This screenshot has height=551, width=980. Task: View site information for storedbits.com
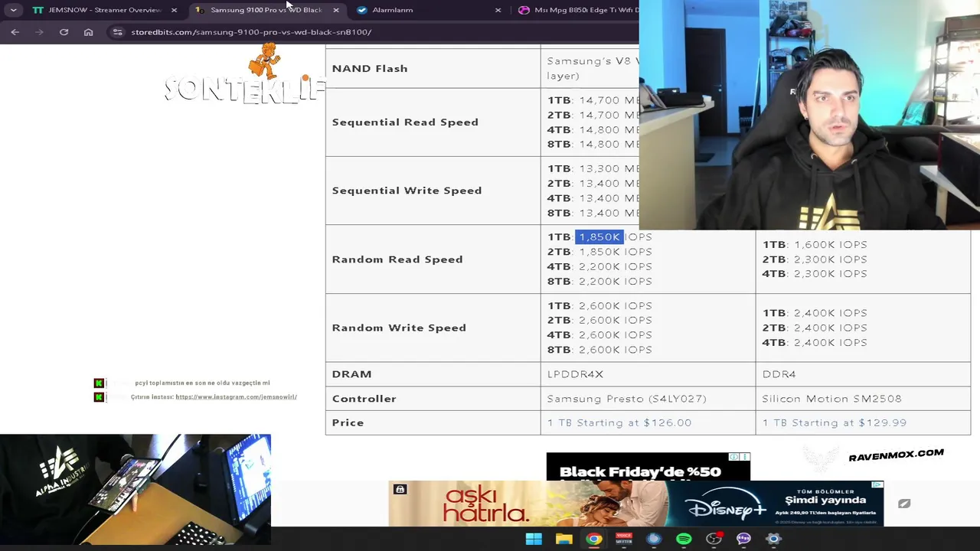tap(116, 32)
